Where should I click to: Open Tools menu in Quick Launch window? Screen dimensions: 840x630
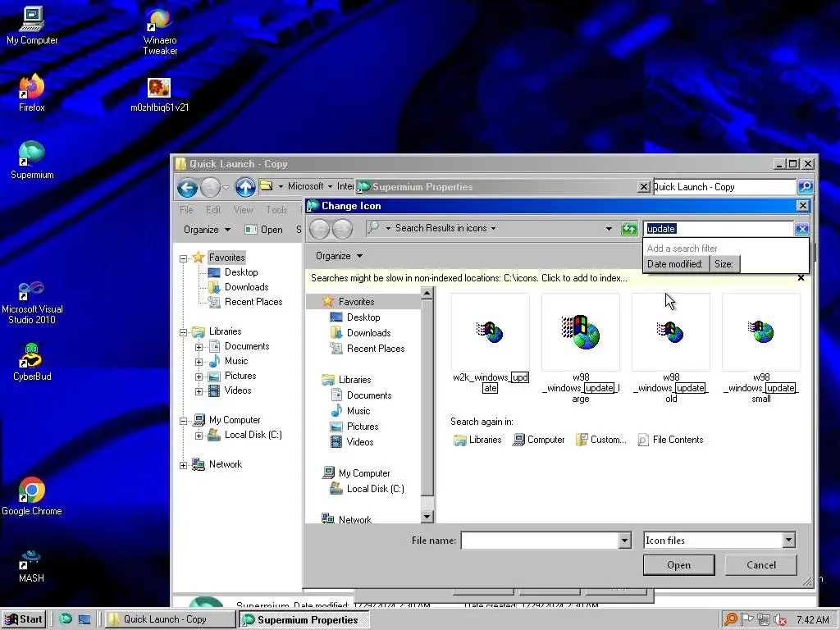276,209
